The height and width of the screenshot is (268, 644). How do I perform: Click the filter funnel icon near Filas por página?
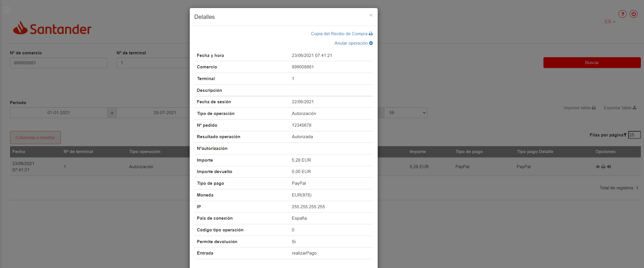(x=625, y=135)
